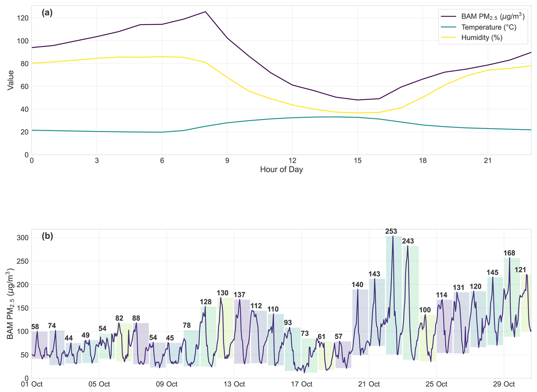
Task: Click the Temperature (°C) legend entry label
Action: (488, 27)
